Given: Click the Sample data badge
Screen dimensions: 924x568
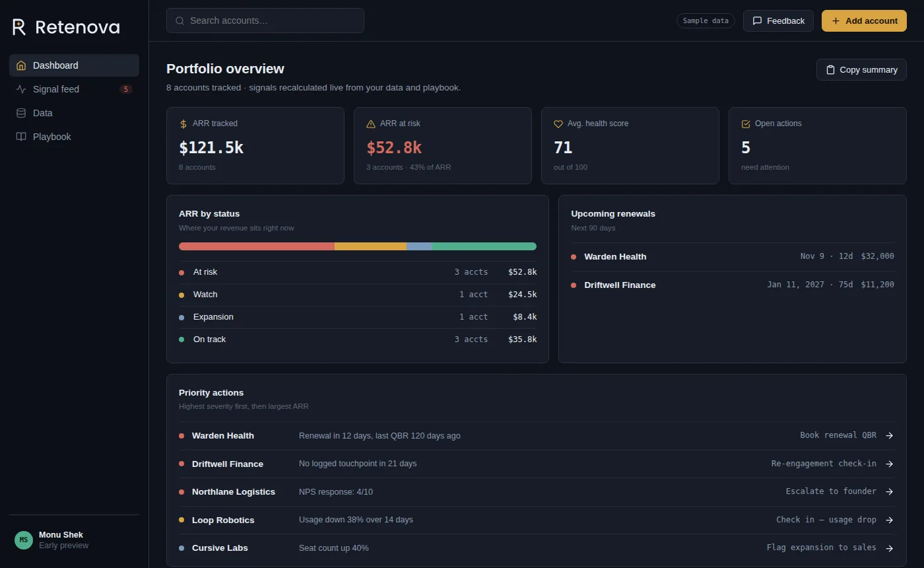Looking at the screenshot, I should (706, 20).
